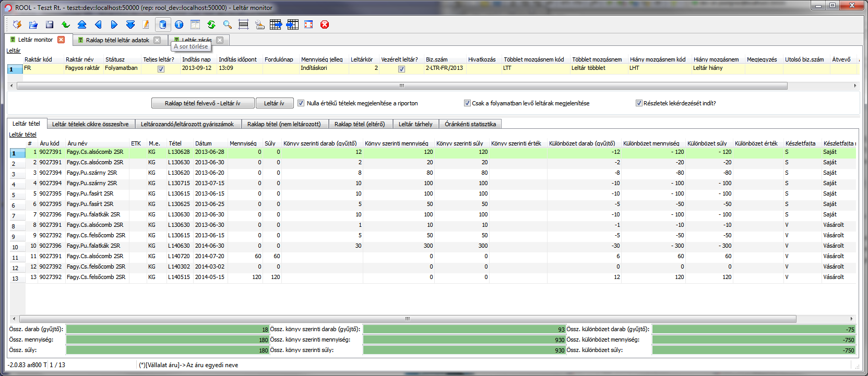This screenshot has width=868, height=376.
Task: Click the save floppy disk toolbar icon
Action: (x=50, y=25)
